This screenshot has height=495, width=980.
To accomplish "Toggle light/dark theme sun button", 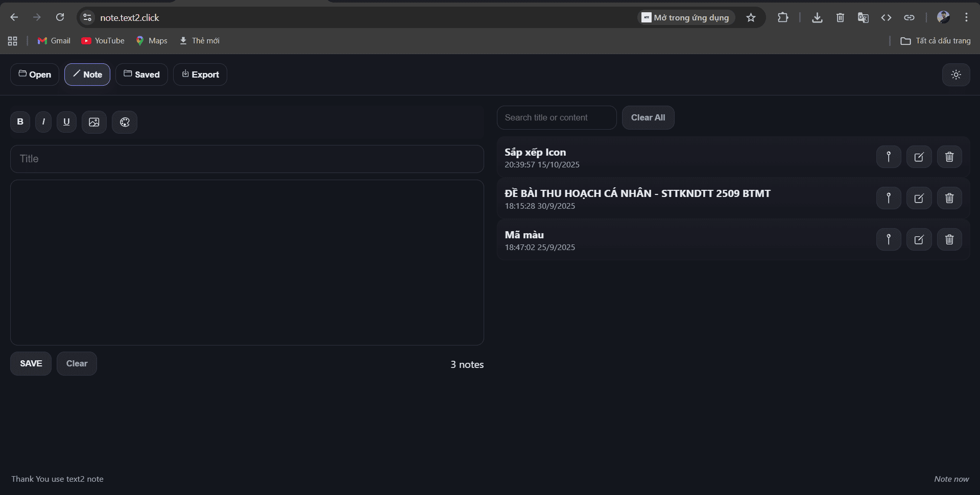I will (955, 75).
